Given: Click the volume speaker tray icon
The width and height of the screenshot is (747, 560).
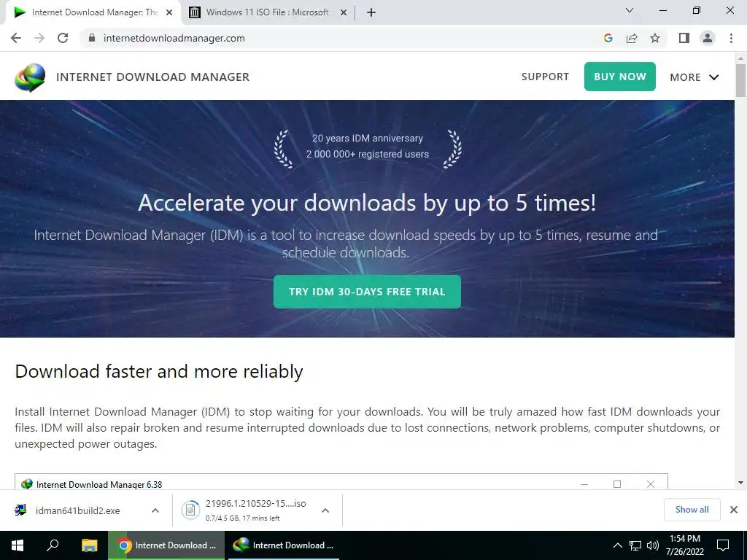Looking at the screenshot, I should (x=653, y=545).
